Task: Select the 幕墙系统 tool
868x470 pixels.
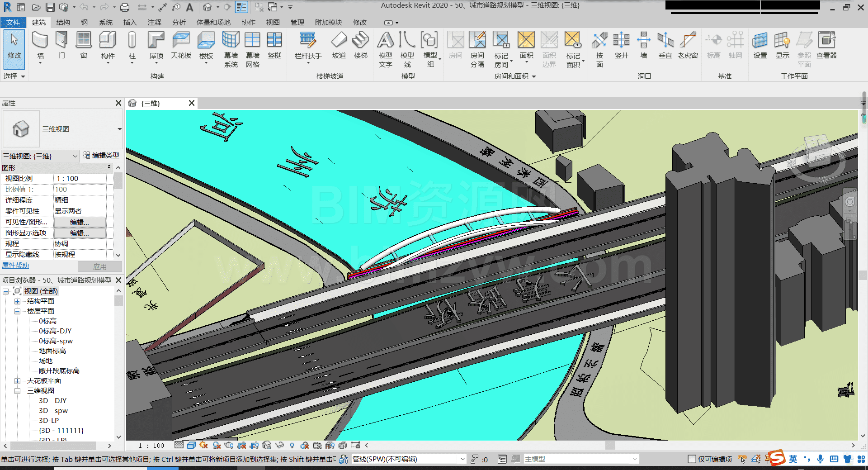Action: [231, 49]
